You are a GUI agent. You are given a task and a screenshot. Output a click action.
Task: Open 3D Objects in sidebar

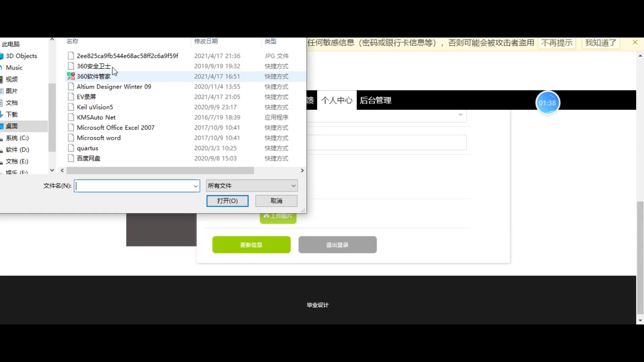tap(21, 56)
